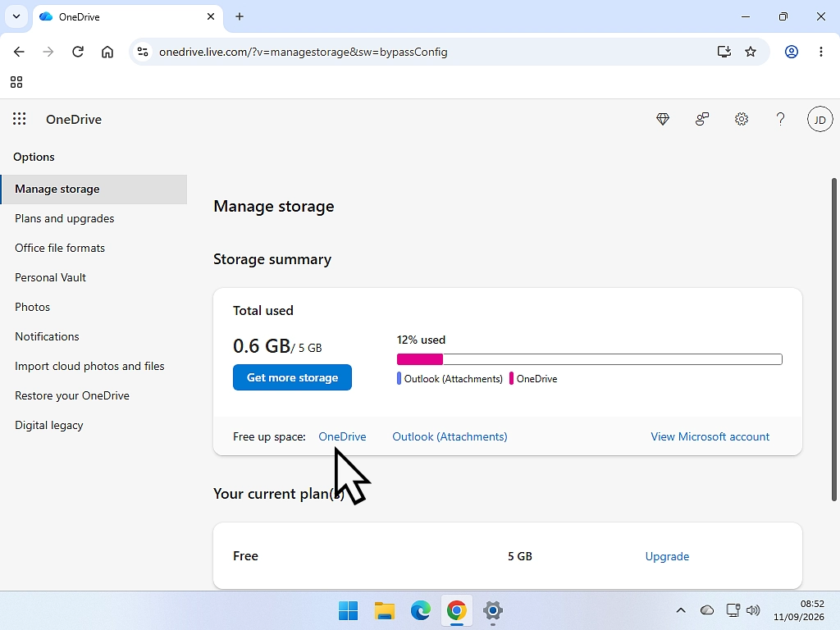Close the OneDrive tab
Viewport: 840px width, 630px height.
click(x=211, y=16)
